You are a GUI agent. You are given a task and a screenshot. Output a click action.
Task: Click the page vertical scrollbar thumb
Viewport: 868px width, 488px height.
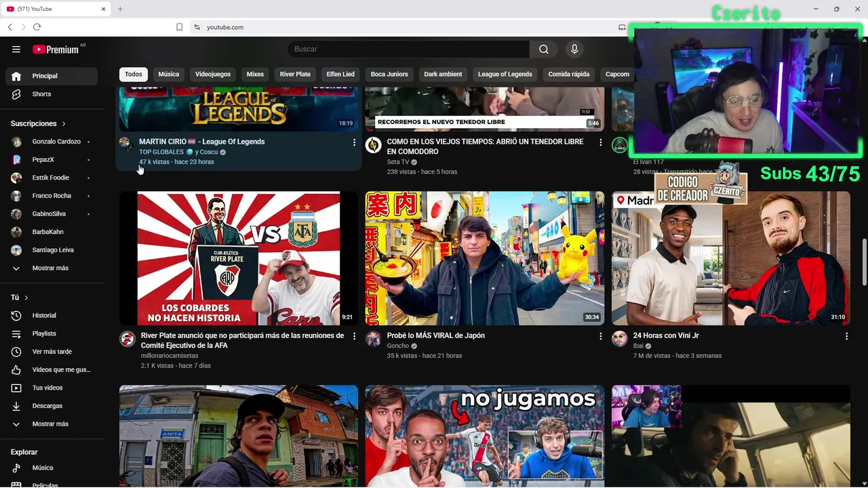click(864, 262)
